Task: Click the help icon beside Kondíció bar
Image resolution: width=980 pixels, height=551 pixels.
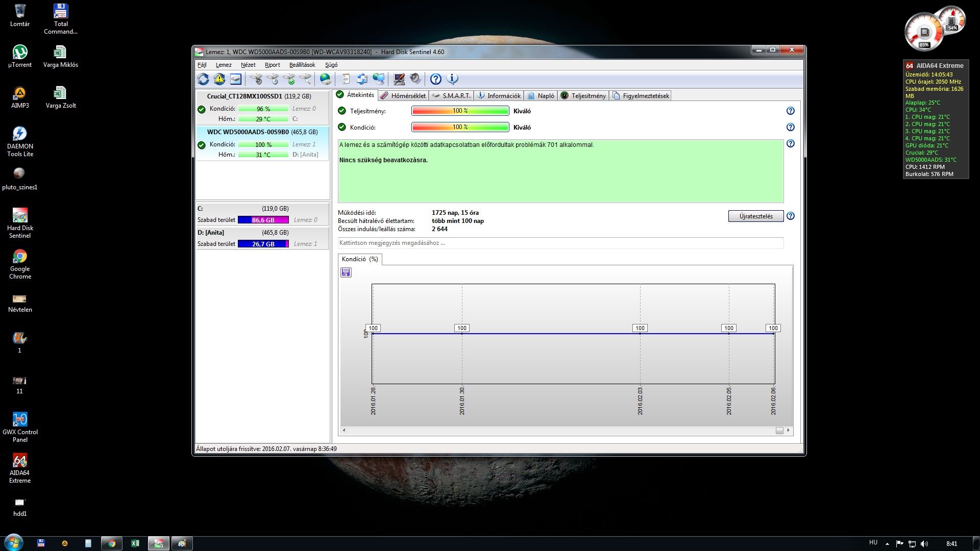Action: click(790, 127)
